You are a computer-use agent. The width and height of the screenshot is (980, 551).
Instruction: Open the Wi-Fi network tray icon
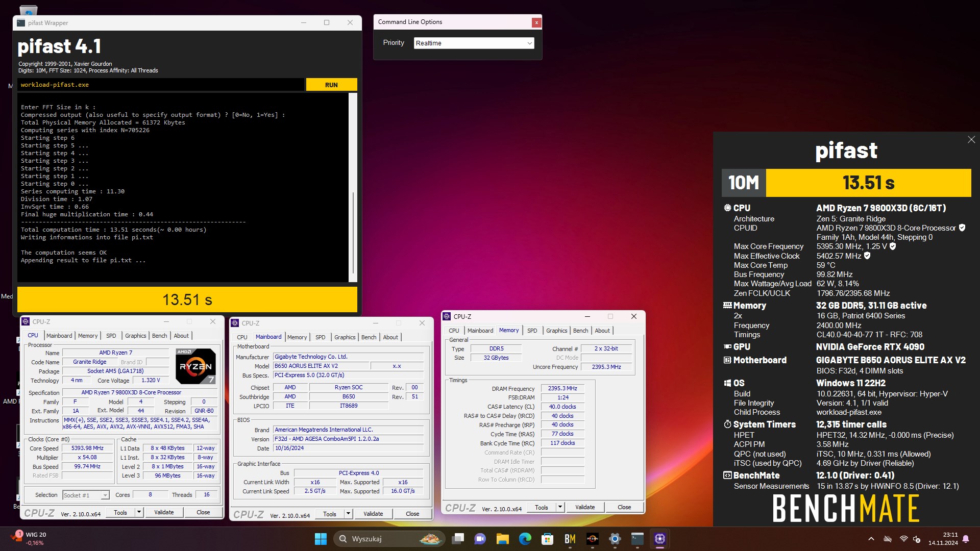tap(904, 539)
